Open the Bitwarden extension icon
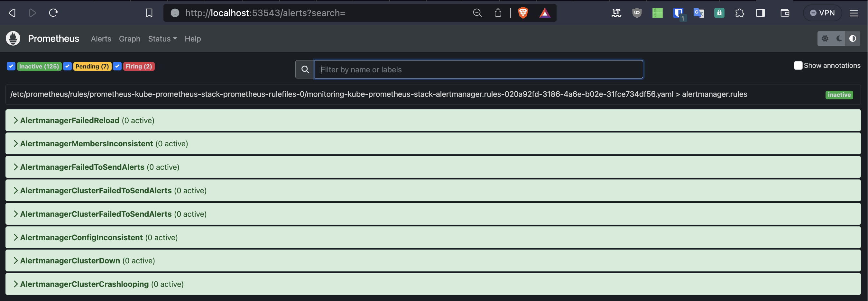Viewport: 868px width, 301px height. (678, 13)
